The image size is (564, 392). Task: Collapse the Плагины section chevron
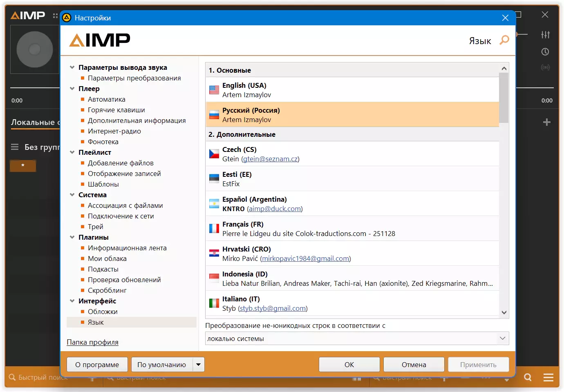tap(72, 237)
